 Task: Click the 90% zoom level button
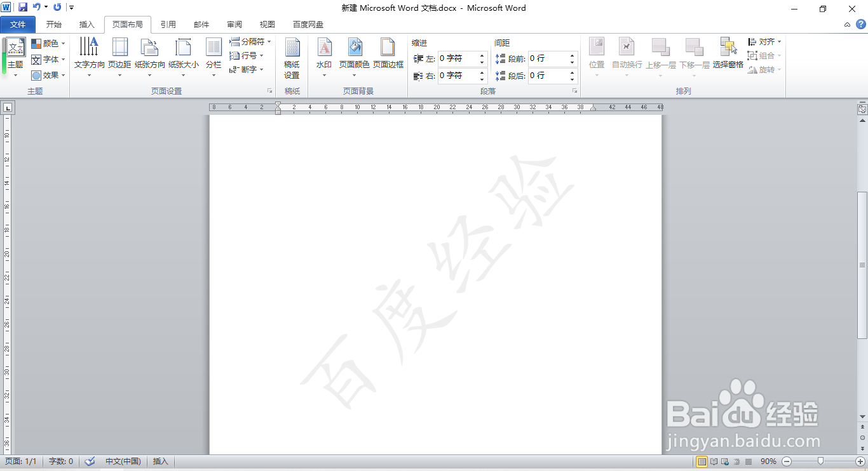(x=768, y=461)
